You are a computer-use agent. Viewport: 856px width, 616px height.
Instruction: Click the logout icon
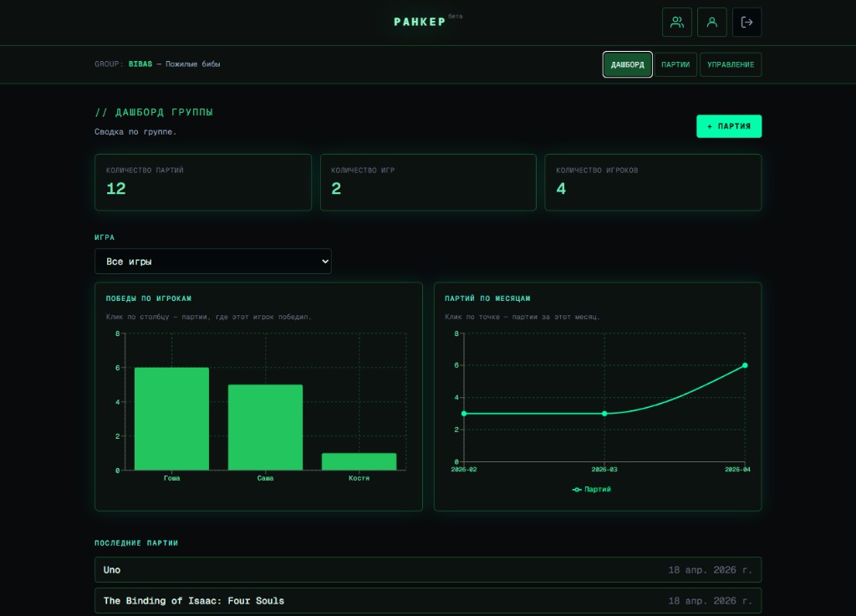[746, 23]
